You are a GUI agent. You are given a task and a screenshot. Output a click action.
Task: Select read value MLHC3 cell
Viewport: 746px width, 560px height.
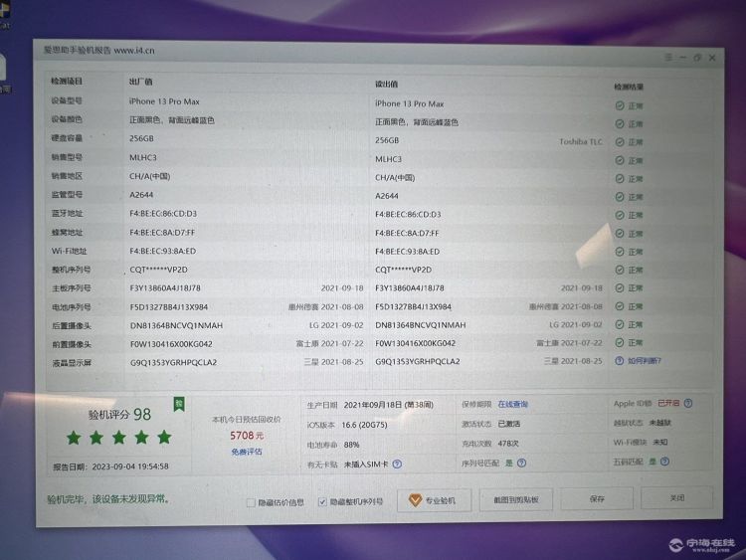388,159
